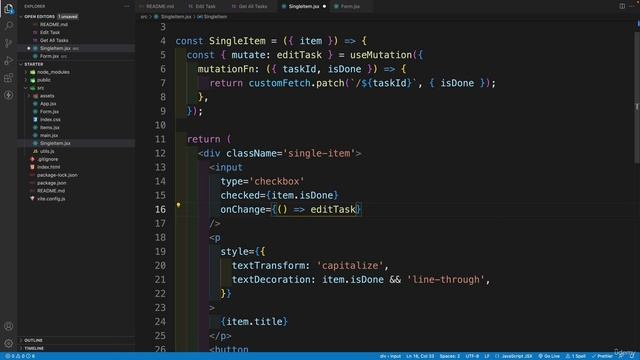Click the notifications bell in status bar

point(631,356)
